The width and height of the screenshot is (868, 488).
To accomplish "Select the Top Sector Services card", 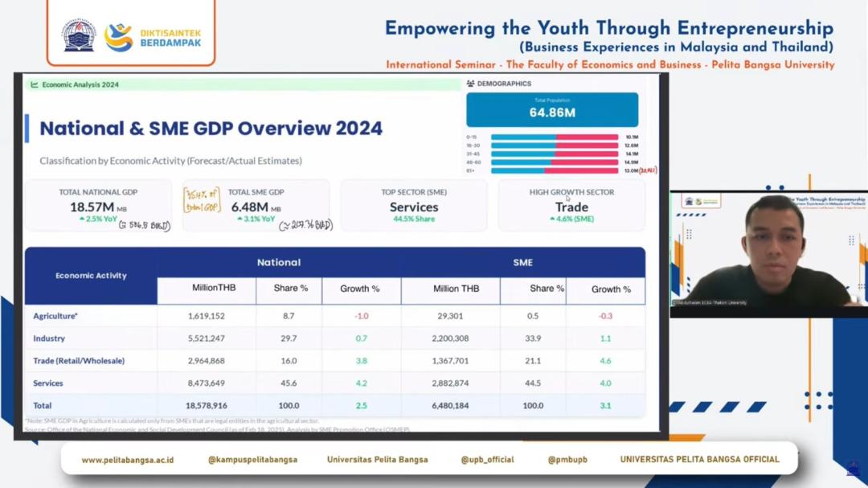I will (414, 206).
